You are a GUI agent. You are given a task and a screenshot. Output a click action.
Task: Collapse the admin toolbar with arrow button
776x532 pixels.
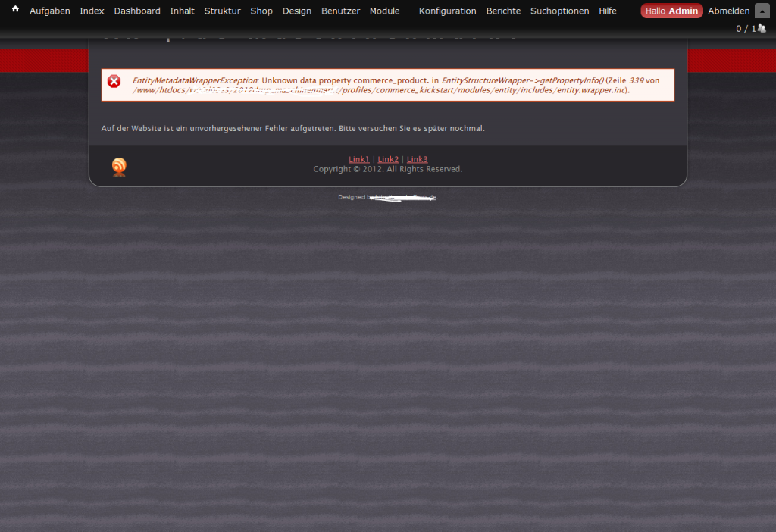(x=762, y=11)
